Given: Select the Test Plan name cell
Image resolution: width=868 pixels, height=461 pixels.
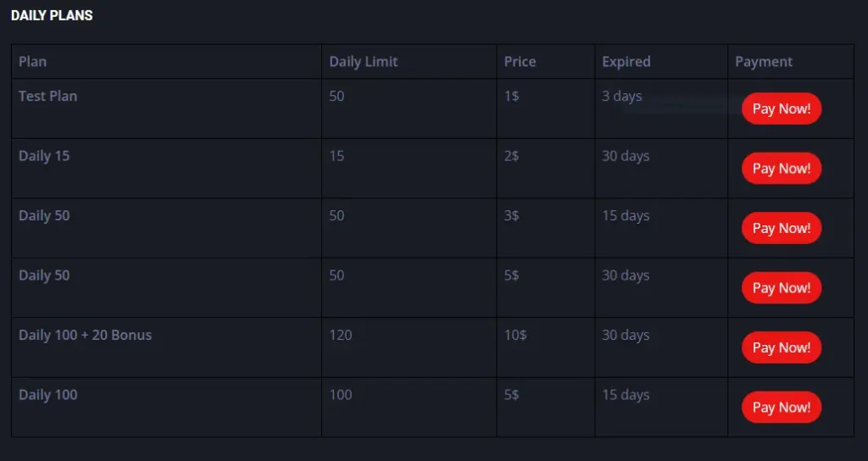Looking at the screenshot, I should (x=48, y=97).
